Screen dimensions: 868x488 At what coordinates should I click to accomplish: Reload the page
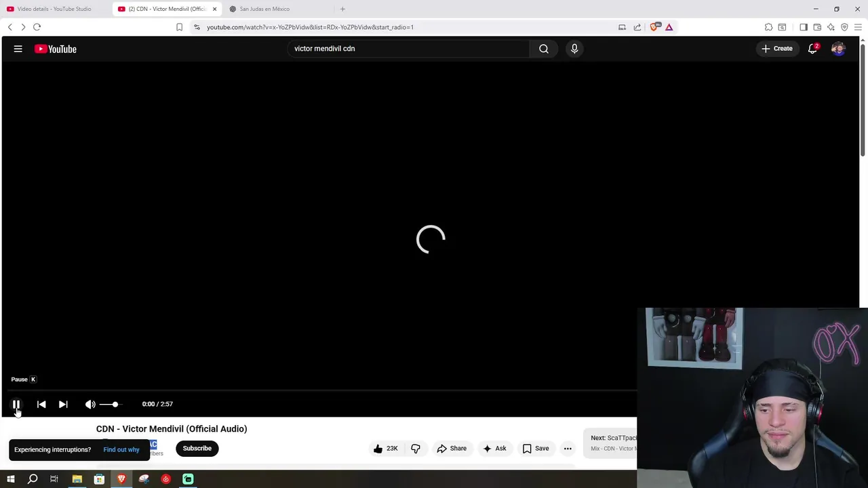tap(37, 27)
